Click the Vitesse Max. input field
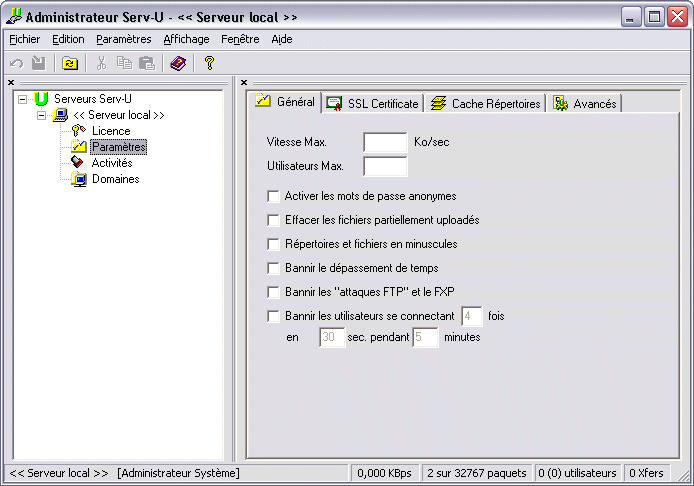 385,142
